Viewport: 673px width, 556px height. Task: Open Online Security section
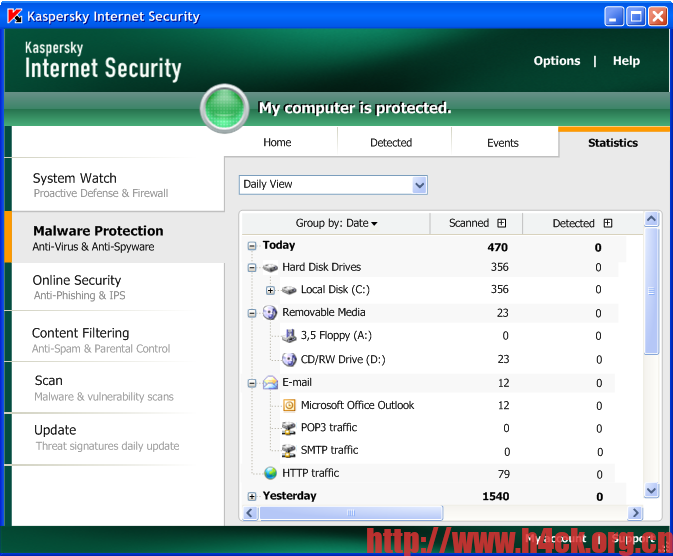pos(118,287)
